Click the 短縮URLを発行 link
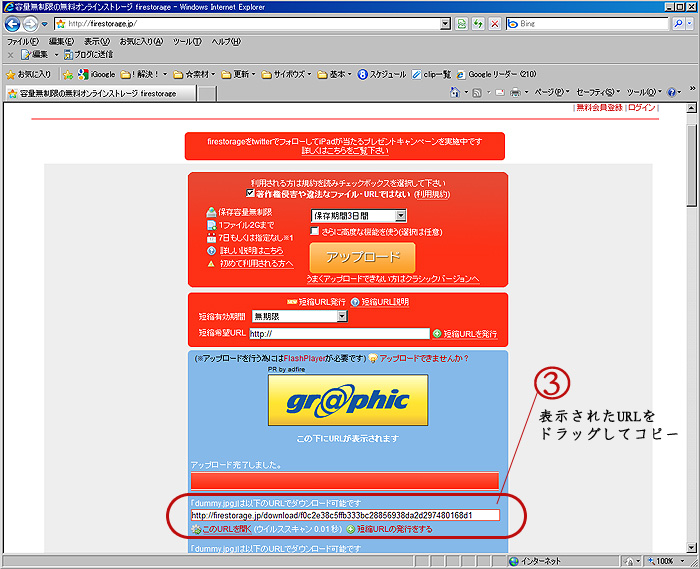Screen dimensions: 700x569 (470, 334)
